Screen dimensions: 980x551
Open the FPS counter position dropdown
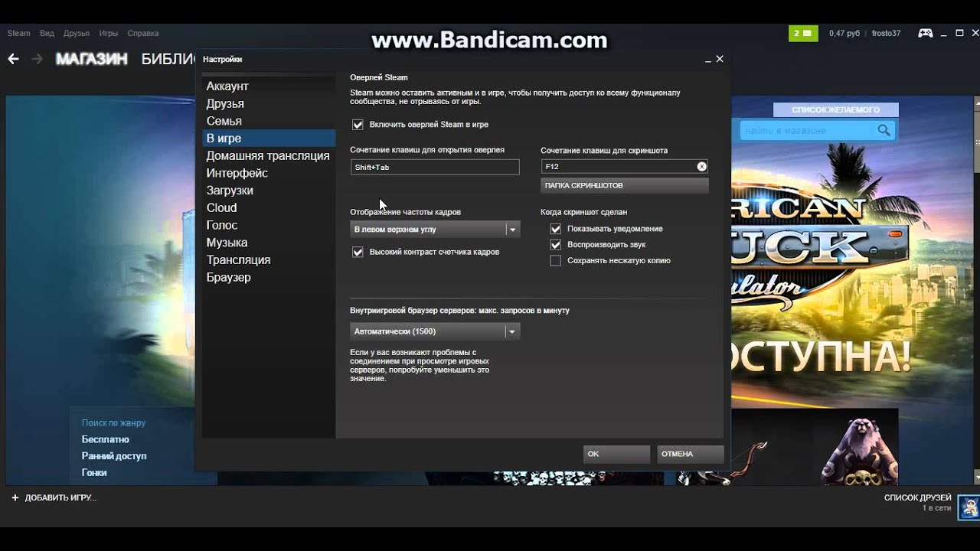[x=435, y=229]
